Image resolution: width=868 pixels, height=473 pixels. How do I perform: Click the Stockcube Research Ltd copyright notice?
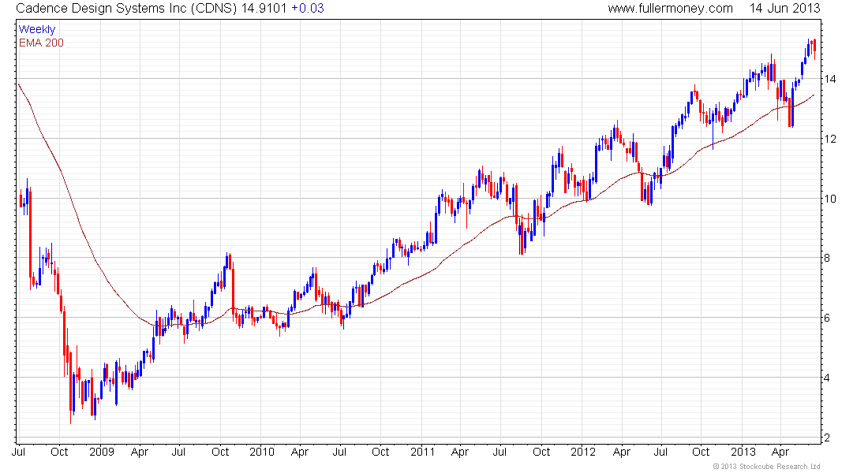pyautogui.click(x=765, y=467)
